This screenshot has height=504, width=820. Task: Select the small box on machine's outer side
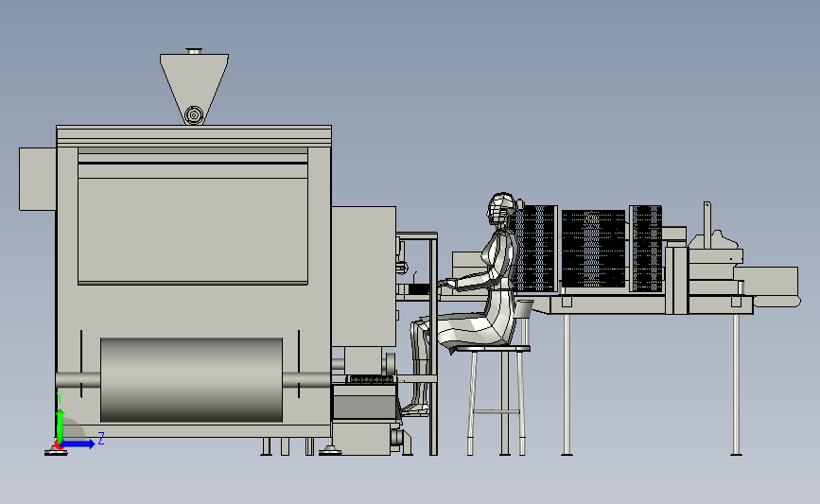tap(38, 179)
